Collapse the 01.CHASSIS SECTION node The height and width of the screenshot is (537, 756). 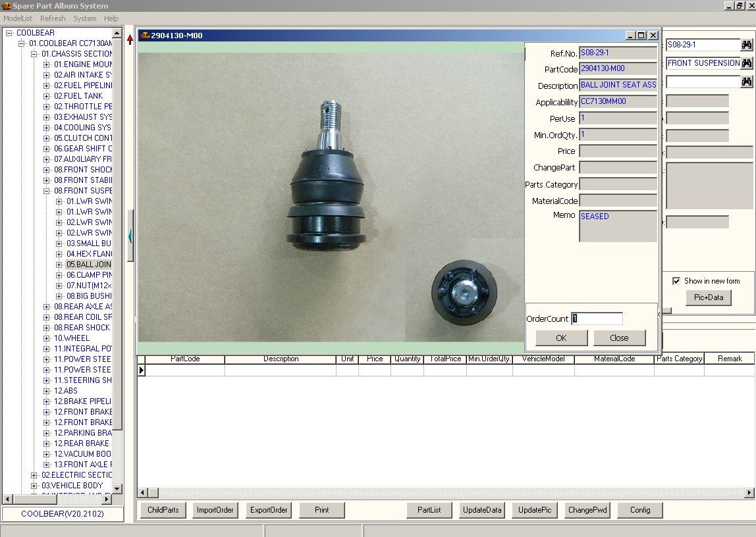[34, 54]
